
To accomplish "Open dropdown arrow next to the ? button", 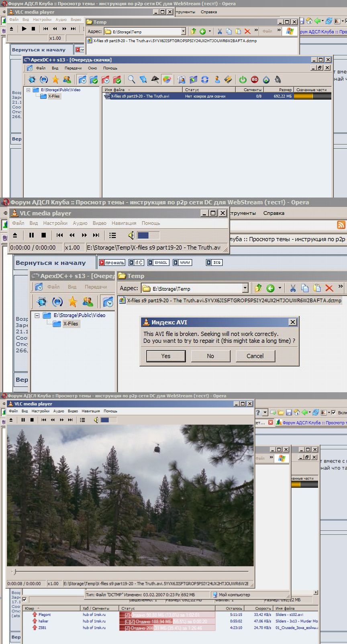I will pyautogui.click(x=265, y=412).
